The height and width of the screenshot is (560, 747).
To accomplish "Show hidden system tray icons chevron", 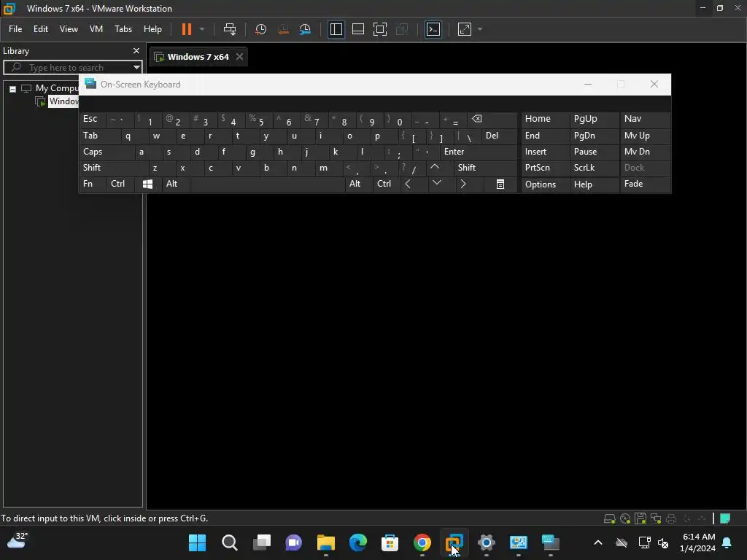I will pos(598,542).
